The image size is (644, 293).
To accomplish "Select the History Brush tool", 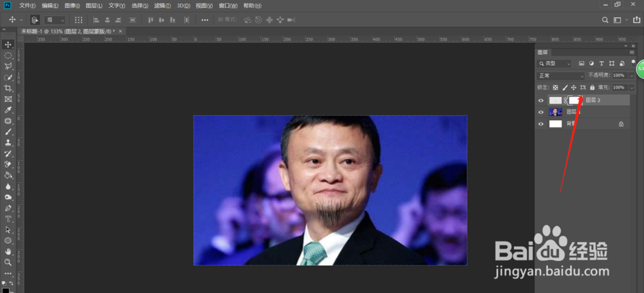I will tap(8, 153).
